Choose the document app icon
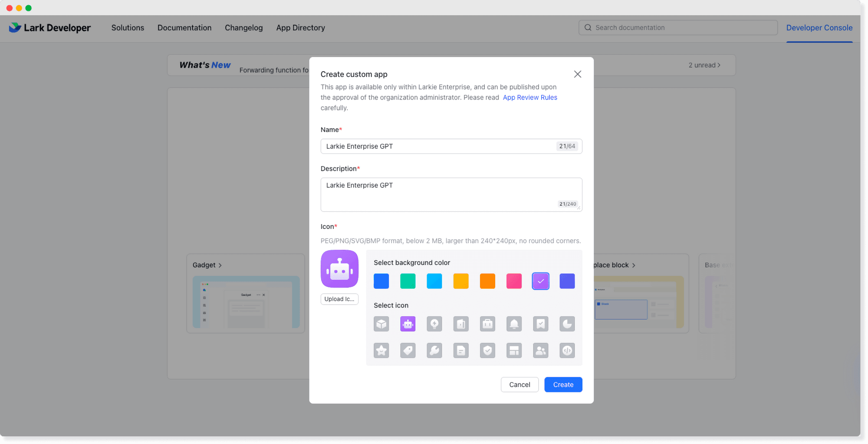Viewport: 868px width, 444px height. (461, 351)
